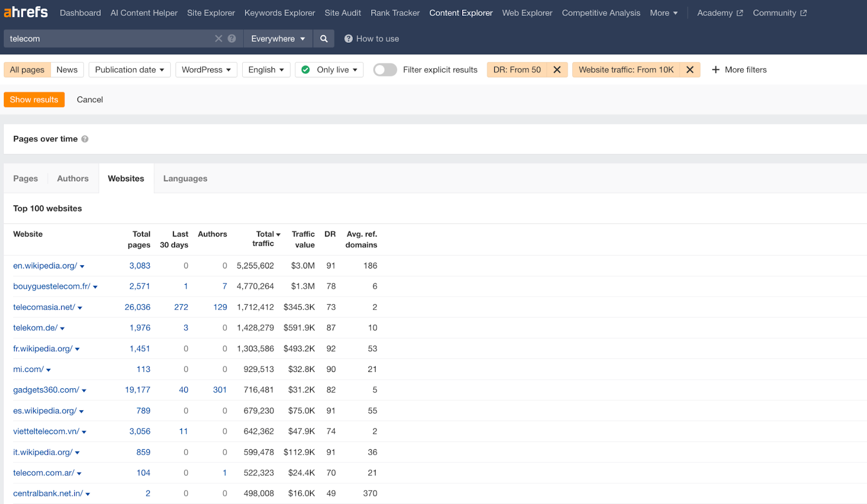
Task: Expand the More navigation menu
Action: pyautogui.click(x=664, y=12)
